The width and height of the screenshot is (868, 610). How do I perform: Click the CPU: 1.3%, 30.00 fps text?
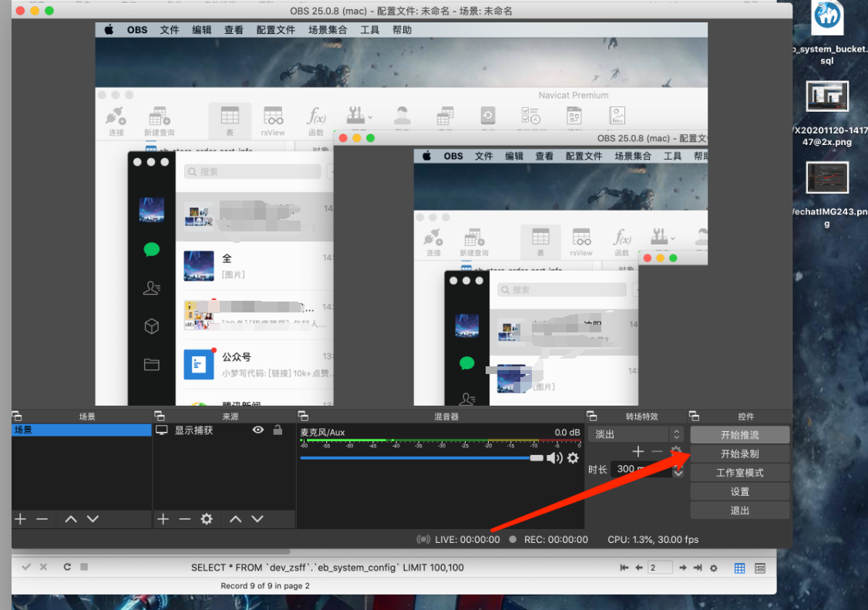click(x=653, y=539)
